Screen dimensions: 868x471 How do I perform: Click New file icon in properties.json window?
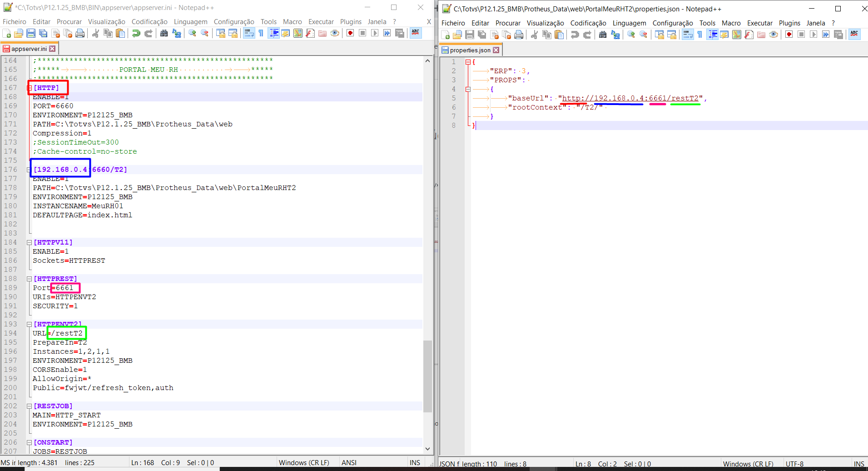point(446,35)
